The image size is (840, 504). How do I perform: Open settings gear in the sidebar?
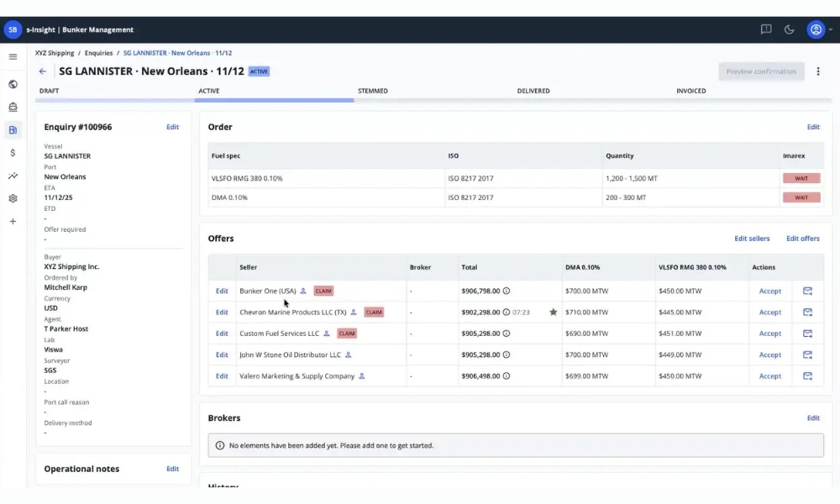point(13,198)
